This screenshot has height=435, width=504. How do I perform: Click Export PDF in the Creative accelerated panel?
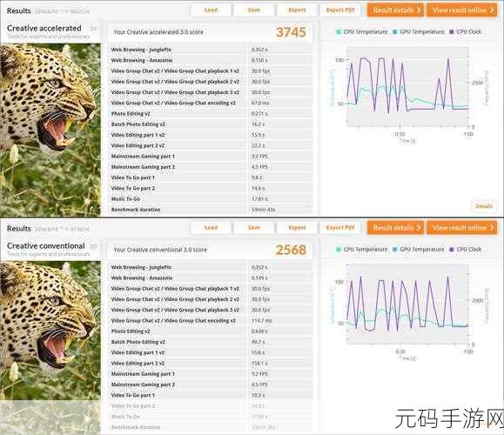340,10
